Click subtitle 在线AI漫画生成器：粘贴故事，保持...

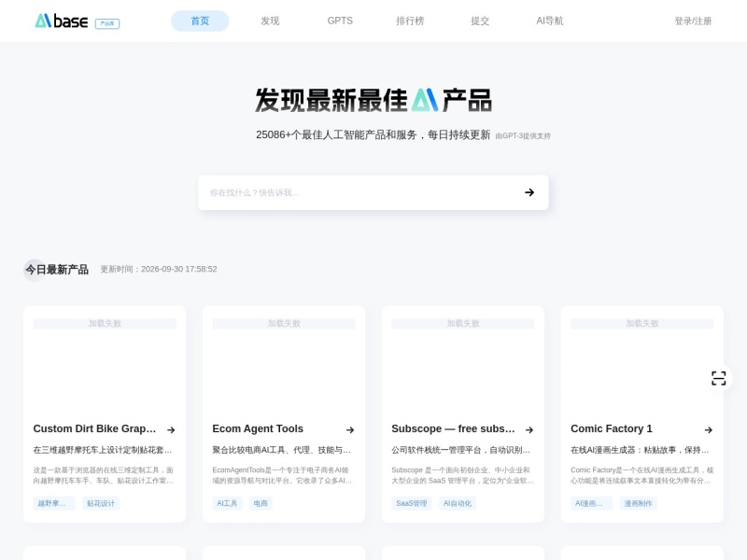click(x=640, y=450)
